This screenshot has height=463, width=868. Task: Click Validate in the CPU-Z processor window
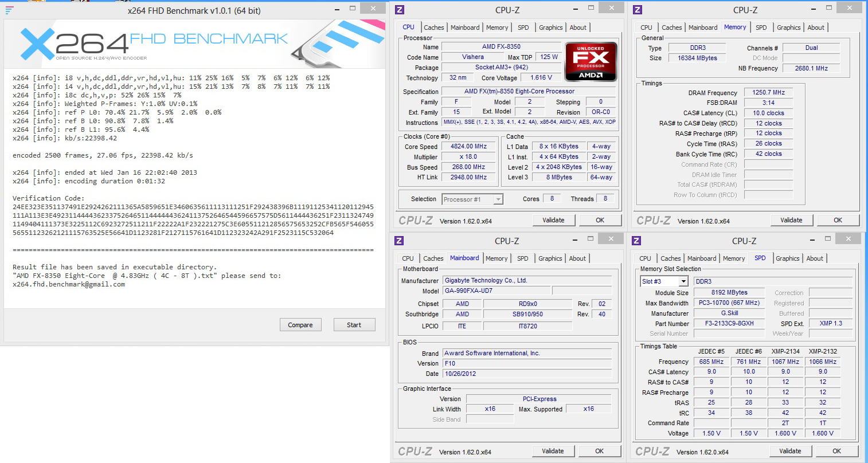pos(553,220)
